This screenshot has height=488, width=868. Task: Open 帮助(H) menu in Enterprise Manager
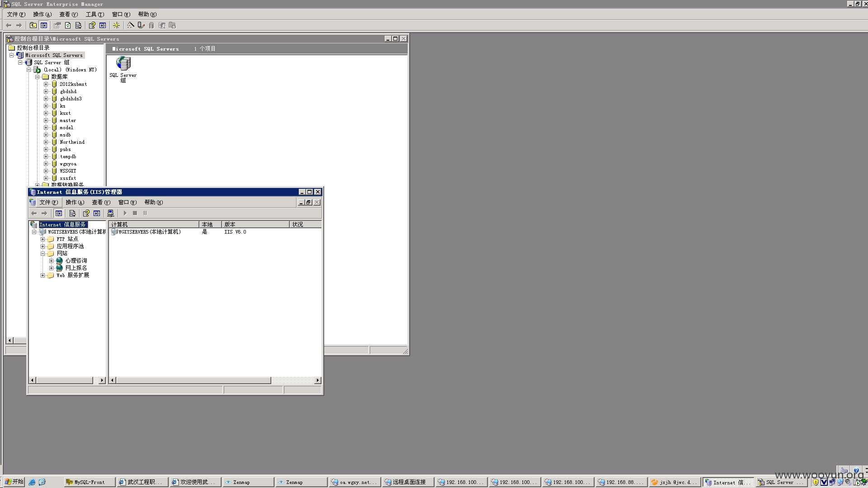point(147,14)
